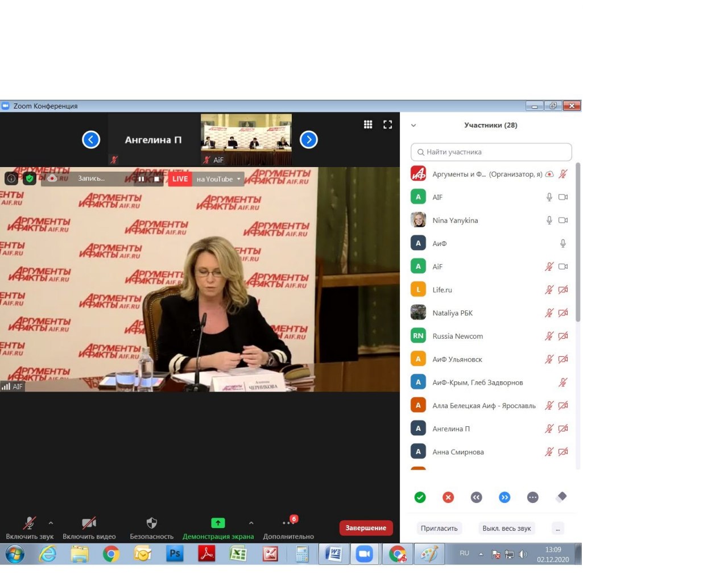
Task: Click muted mic for АиФ Ульяновск
Action: click(x=549, y=359)
